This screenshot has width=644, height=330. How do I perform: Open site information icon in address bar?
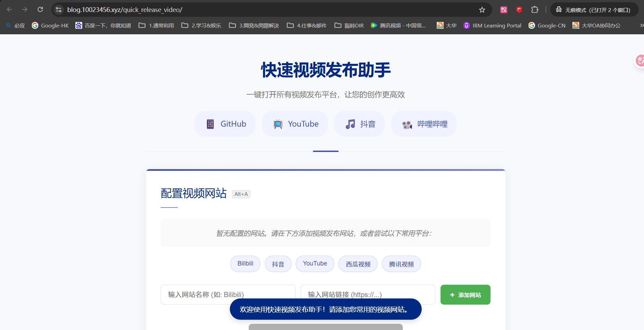(59, 10)
